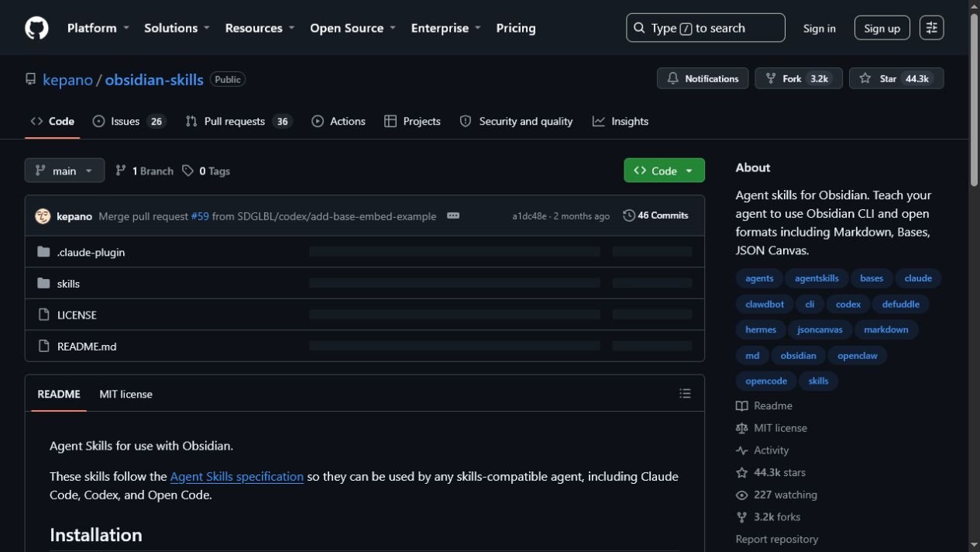
Task: Open the kepano owner link
Action: tap(67, 79)
